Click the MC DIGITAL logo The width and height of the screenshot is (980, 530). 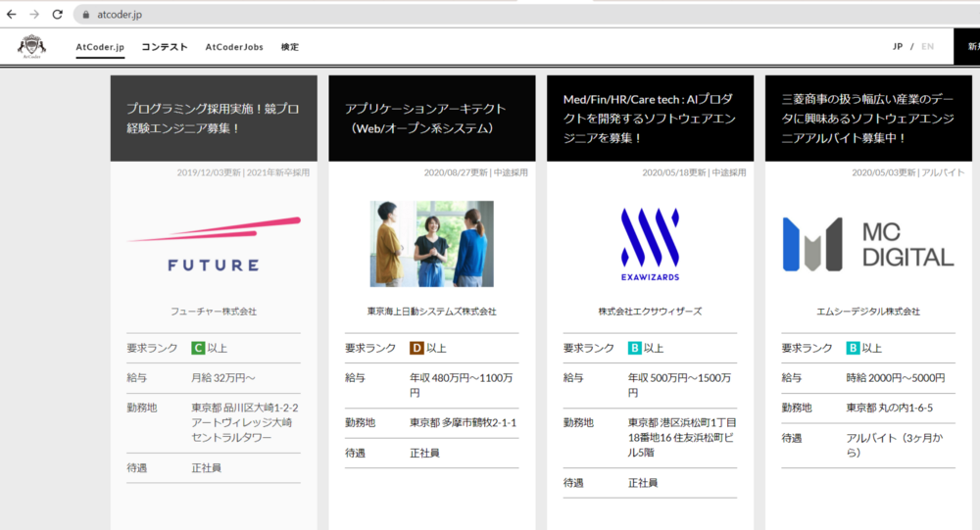[868, 244]
